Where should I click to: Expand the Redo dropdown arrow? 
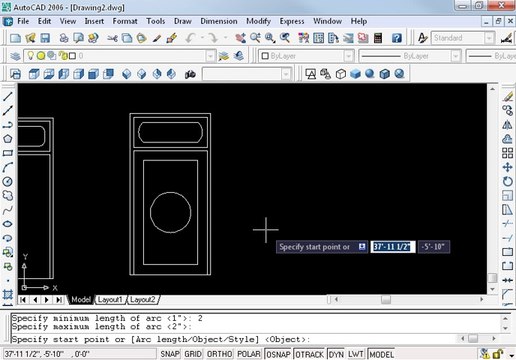coord(225,38)
